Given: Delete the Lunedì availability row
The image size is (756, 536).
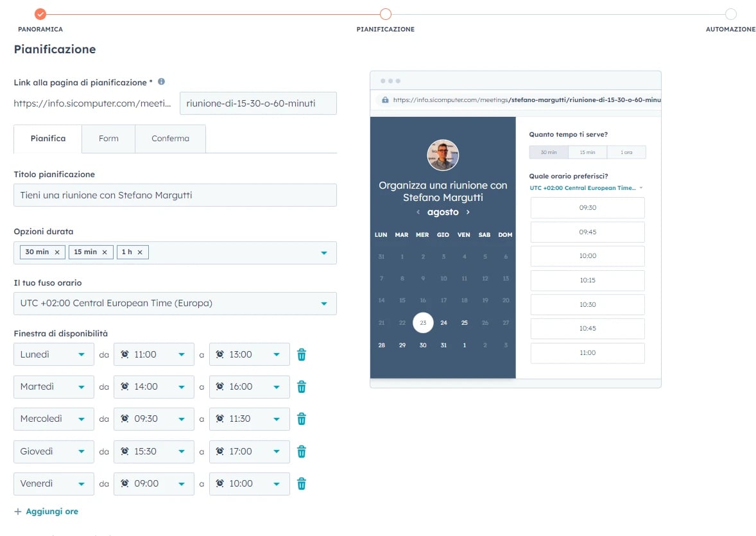Looking at the screenshot, I should point(301,354).
